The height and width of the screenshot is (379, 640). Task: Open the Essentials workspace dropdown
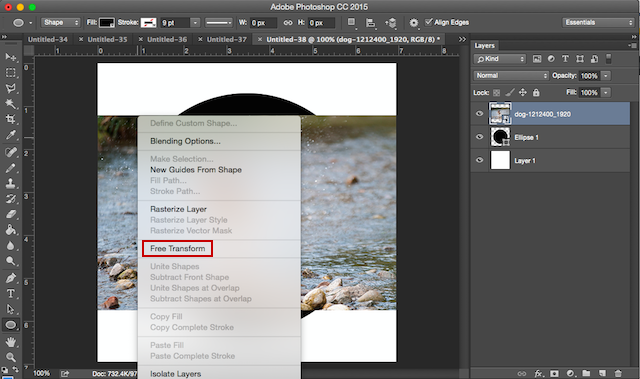598,22
